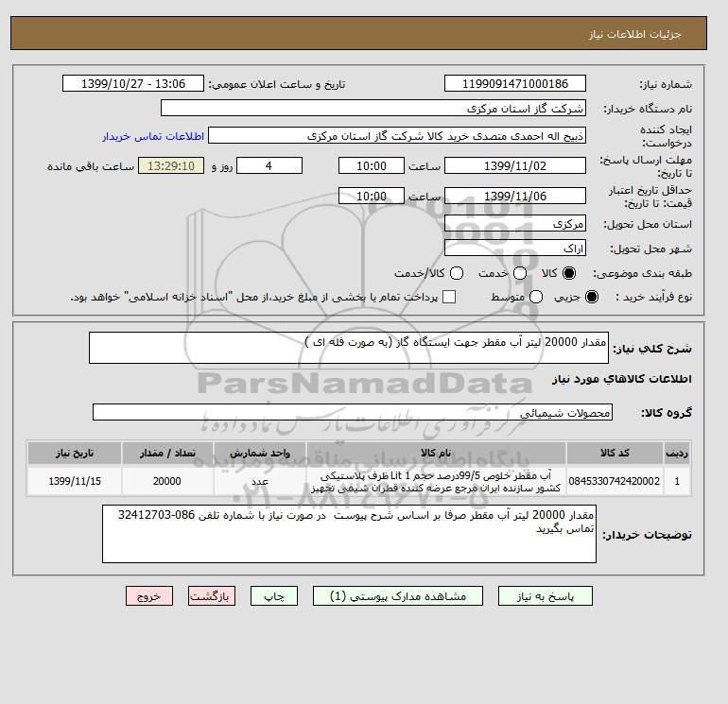Select the جزیی purchase type radio
The width and height of the screenshot is (728, 704).
coord(592,297)
